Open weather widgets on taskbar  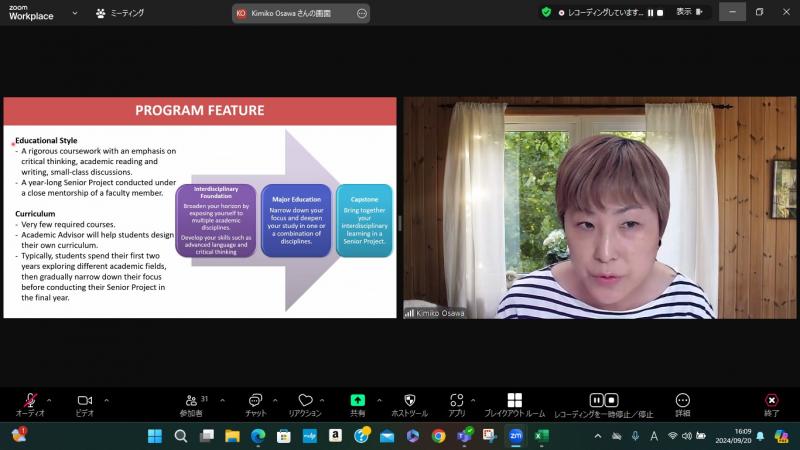tap(19, 435)
